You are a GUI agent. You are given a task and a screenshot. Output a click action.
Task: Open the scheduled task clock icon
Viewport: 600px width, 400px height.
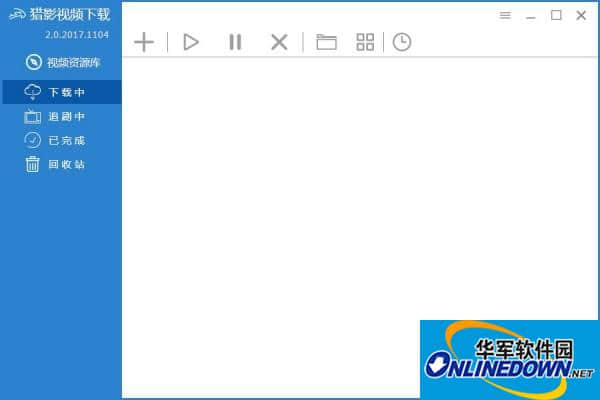(402, 42)
